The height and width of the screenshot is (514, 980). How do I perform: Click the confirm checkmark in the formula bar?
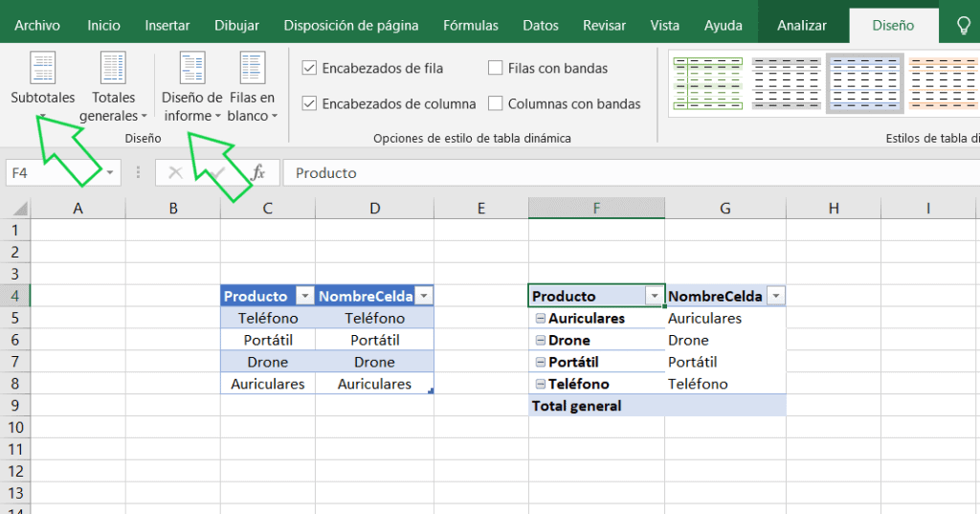(x=217, y=172)
